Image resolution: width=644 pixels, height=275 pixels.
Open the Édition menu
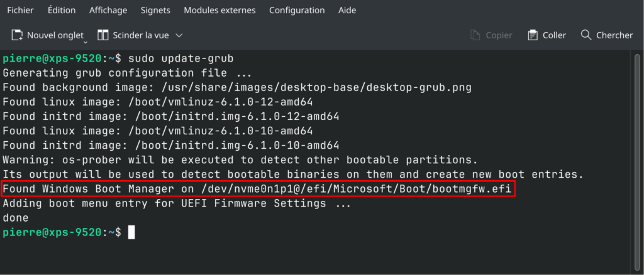coord(62,10)
